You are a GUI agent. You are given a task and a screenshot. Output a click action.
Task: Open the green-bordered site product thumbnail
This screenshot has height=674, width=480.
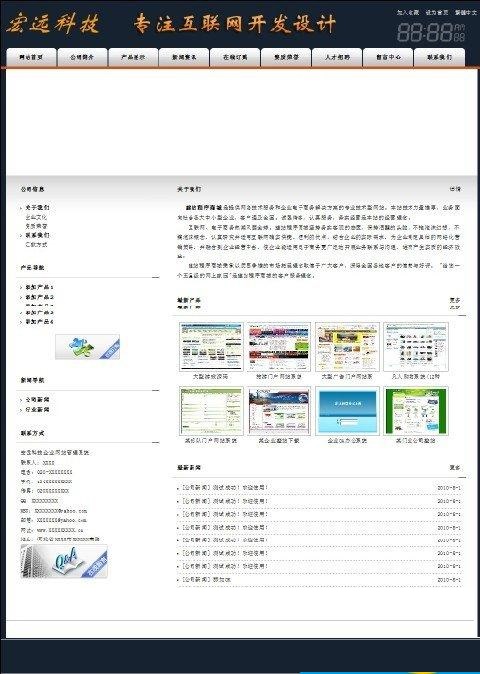(x=416, y=411)
